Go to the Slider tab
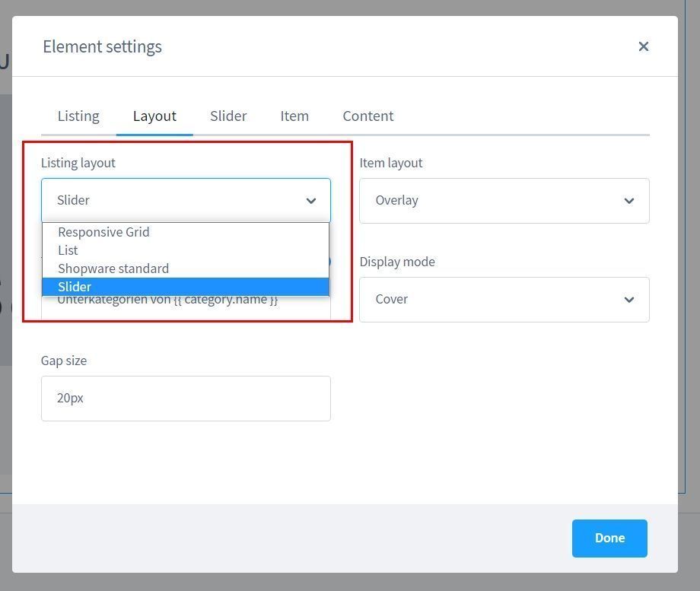Screen dimensions: 700x591 pos(228,116)
